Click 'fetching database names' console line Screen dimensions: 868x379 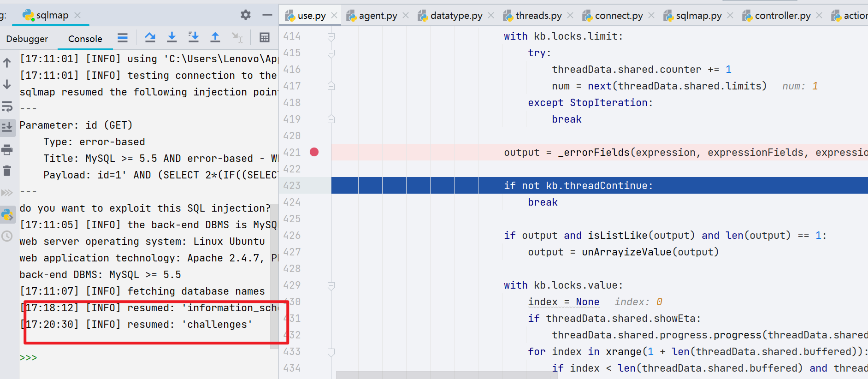(x=142, y=291)
